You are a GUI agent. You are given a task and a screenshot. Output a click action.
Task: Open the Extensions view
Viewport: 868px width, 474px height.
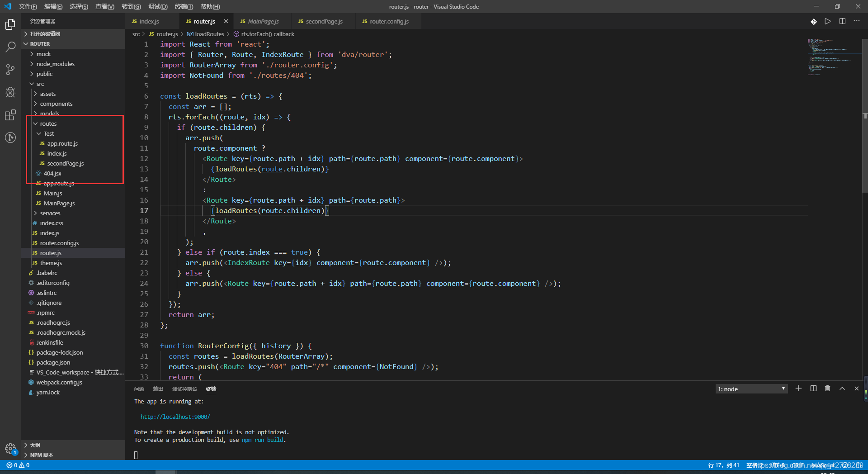pyautogui.click(x=10, y=115)
